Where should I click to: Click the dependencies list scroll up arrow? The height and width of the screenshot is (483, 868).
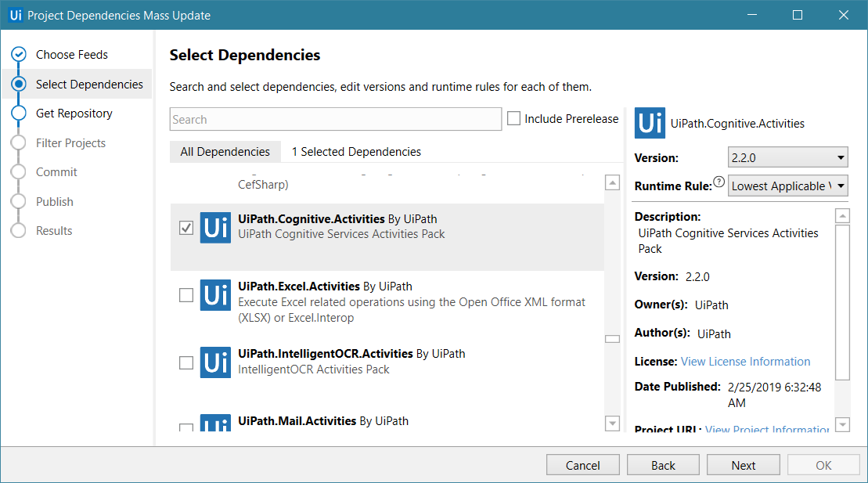coord(612,182)
